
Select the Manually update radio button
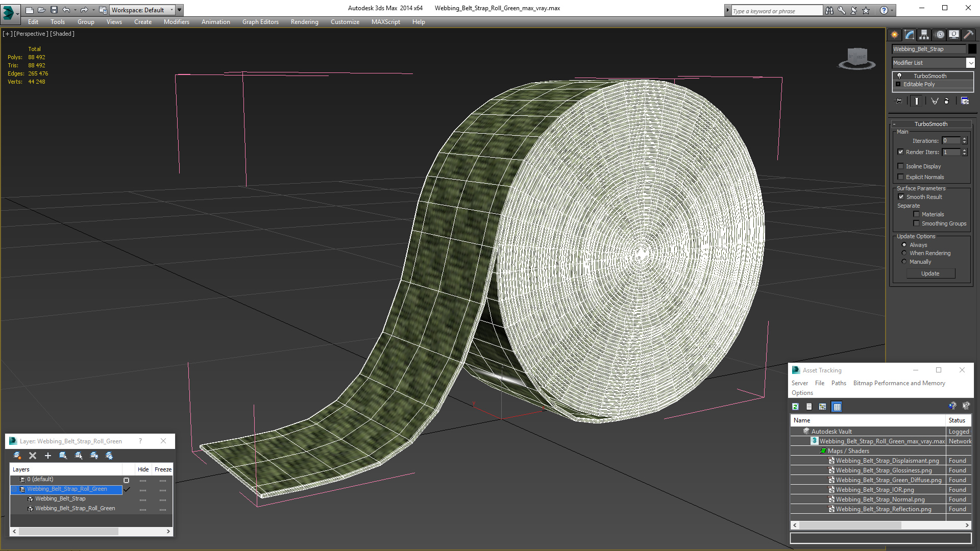pos(904,262)
